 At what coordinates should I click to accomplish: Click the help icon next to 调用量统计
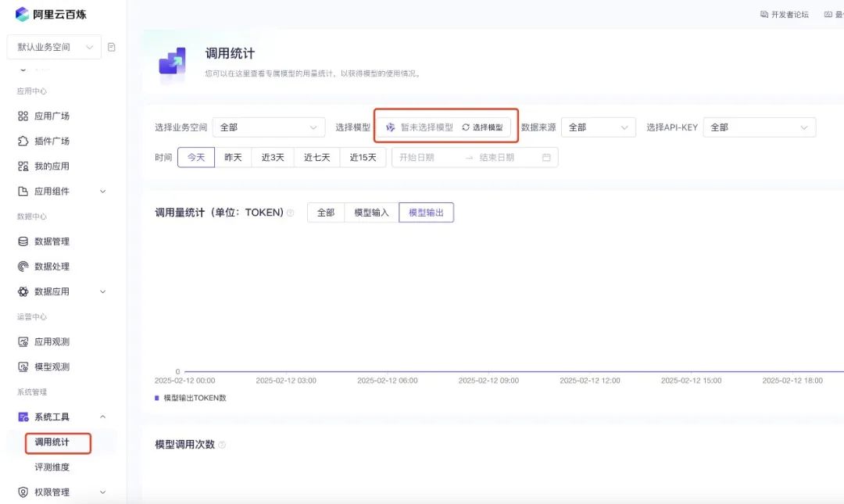(291, 213)
